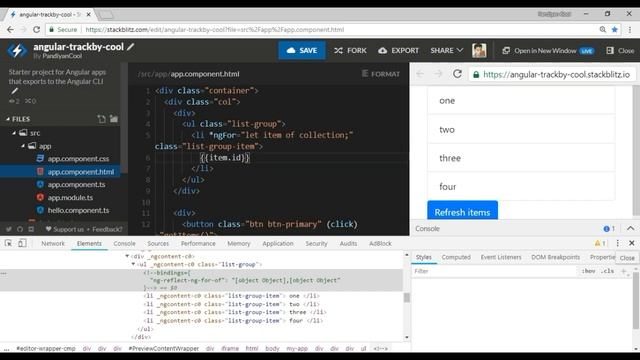Open the Sources tab
This screenshot has height=360, width=640.
click(158, 243)
